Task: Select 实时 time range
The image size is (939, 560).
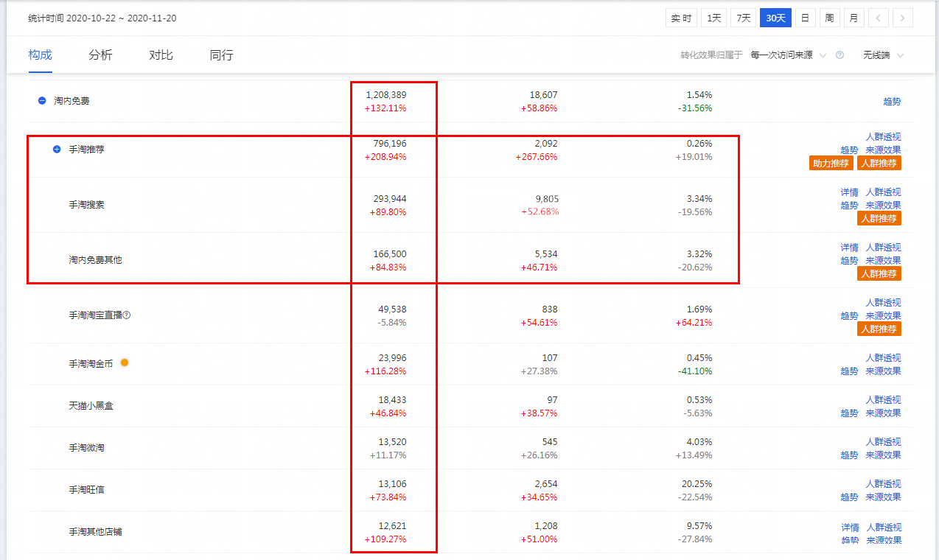Action: click(680, 18)
